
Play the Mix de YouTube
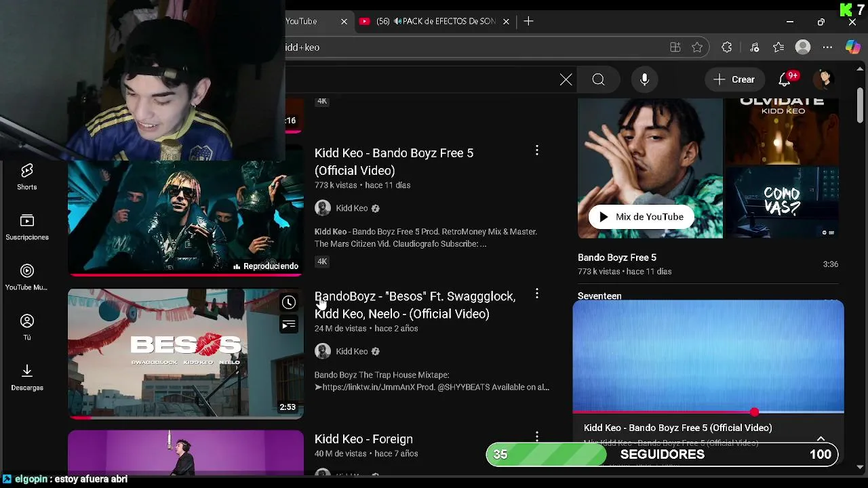tap(641, 217)
